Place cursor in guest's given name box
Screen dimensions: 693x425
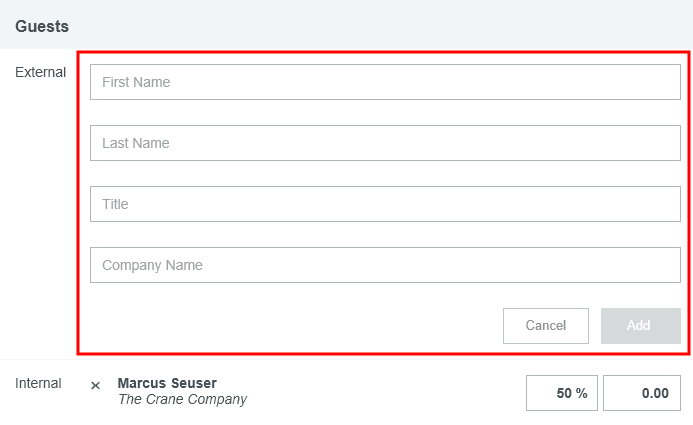coord(385,82)
